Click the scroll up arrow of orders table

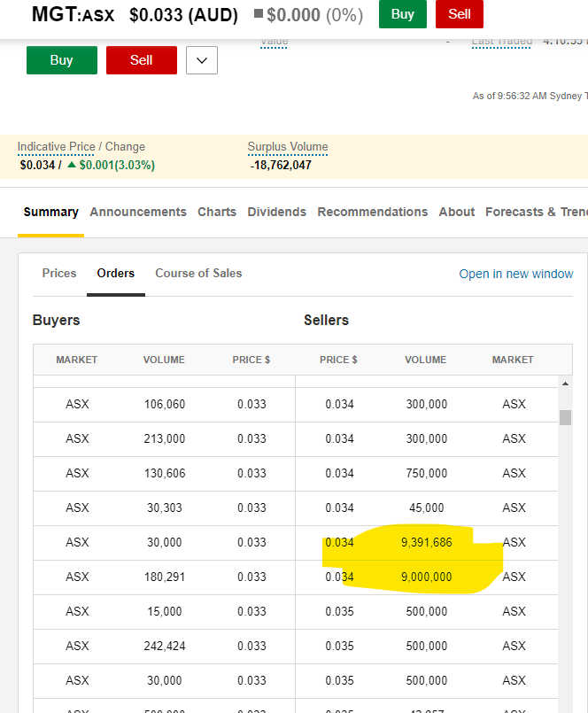point(566,384)
